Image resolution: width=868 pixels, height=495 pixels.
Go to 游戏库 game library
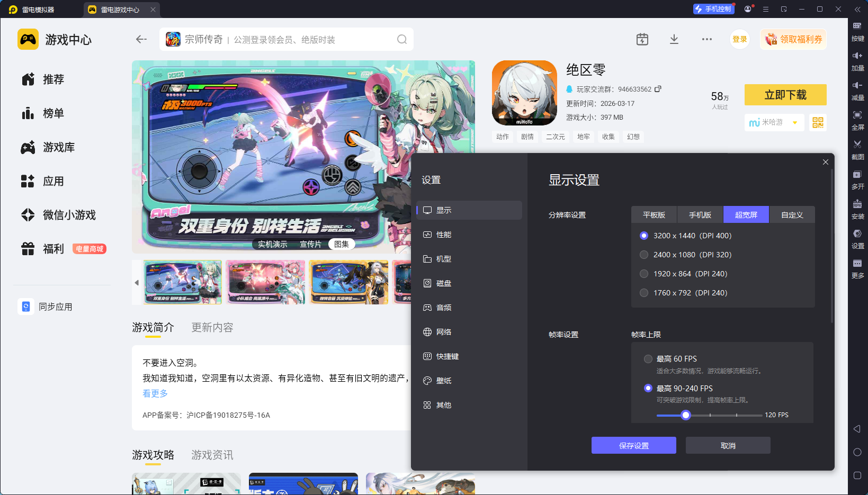(48, 147)
